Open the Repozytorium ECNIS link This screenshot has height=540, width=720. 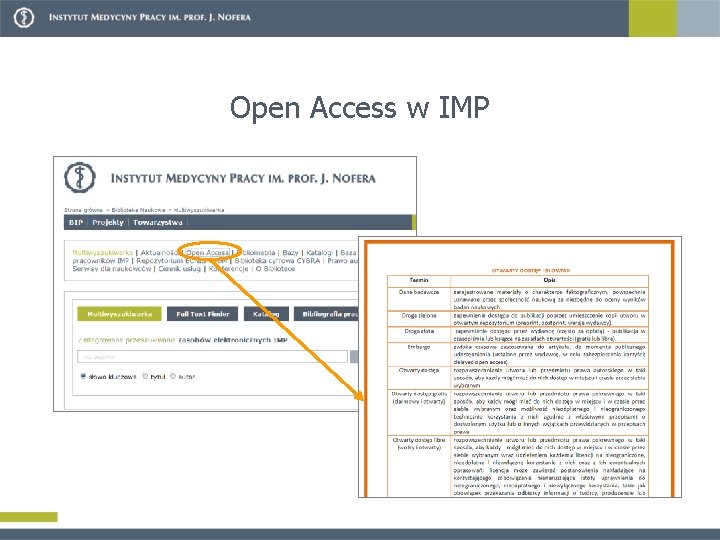(182, 260)
